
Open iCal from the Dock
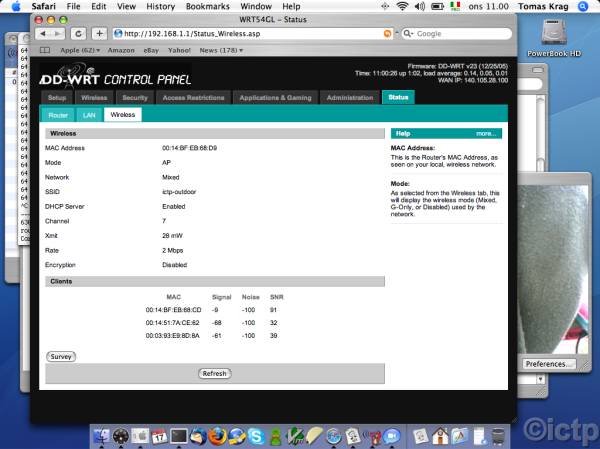pyautogui.click(x=159, y=436)
